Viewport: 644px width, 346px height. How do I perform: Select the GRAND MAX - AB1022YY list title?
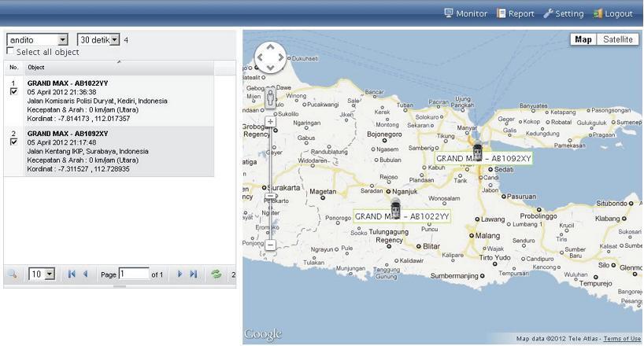coord(68,83)
